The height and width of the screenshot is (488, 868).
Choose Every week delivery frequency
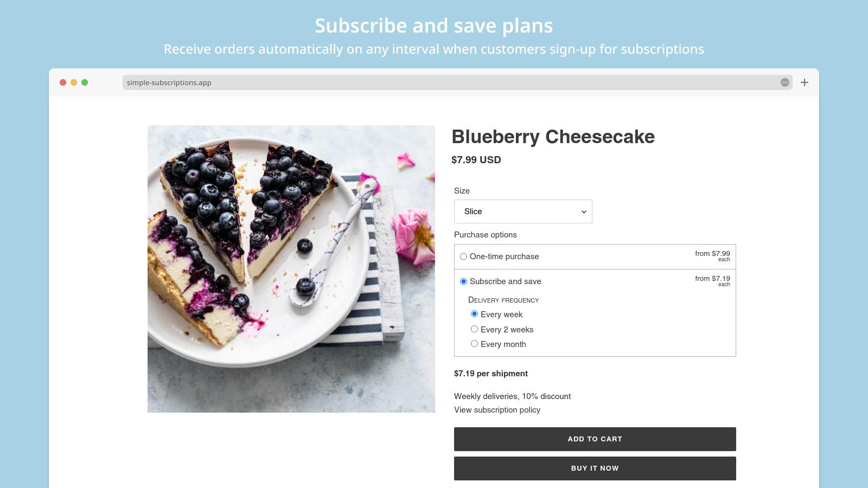[475, 314]
